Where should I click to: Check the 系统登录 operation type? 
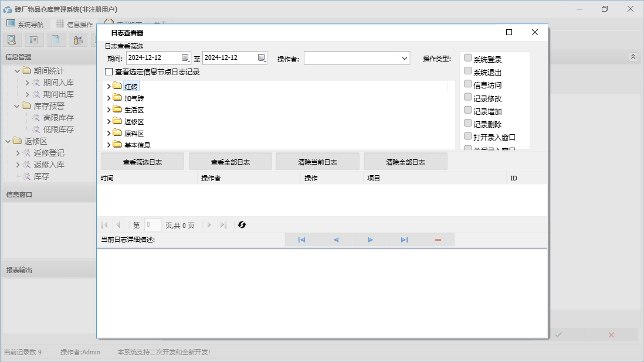click(468, 58)
